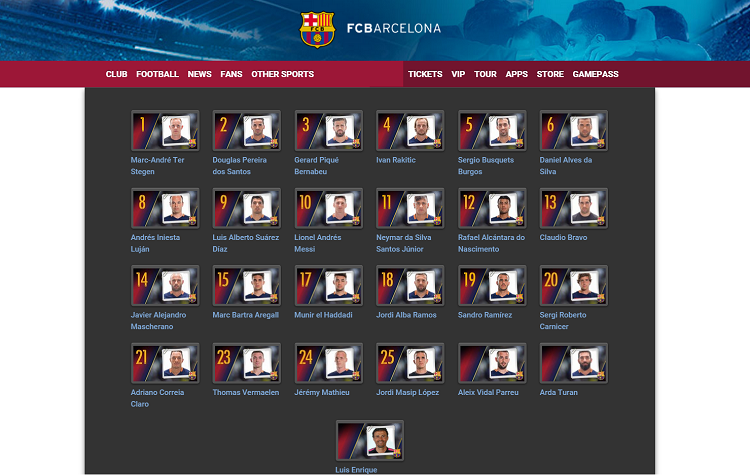Open the GAMEPASS navigation item
Image resolution: width=750 pixels, height=475 pixels.
596,74
